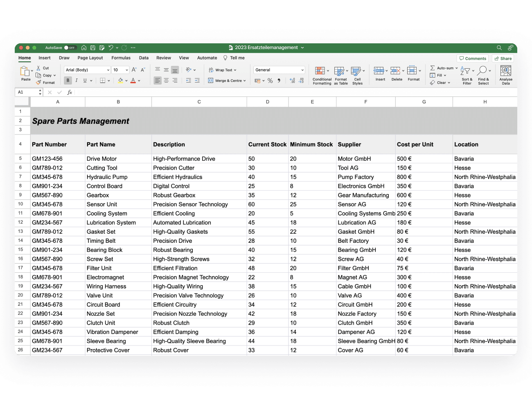Click the Tell me search

tap(234, 58)
